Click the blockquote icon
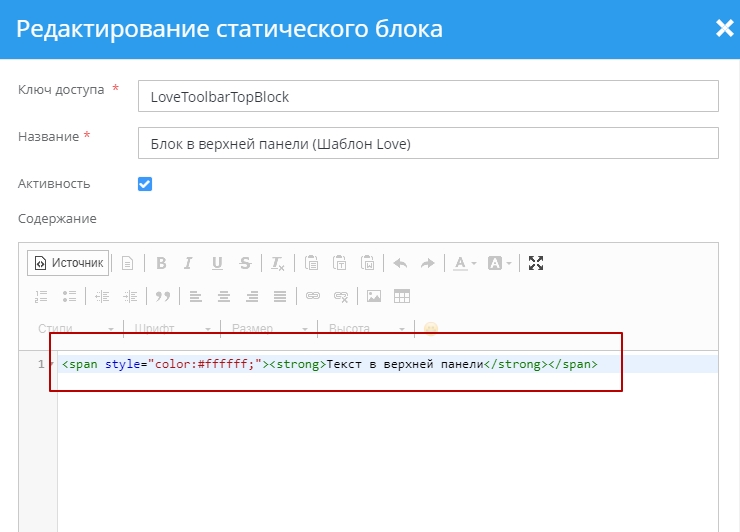740x532 pixels. [162, 296]
